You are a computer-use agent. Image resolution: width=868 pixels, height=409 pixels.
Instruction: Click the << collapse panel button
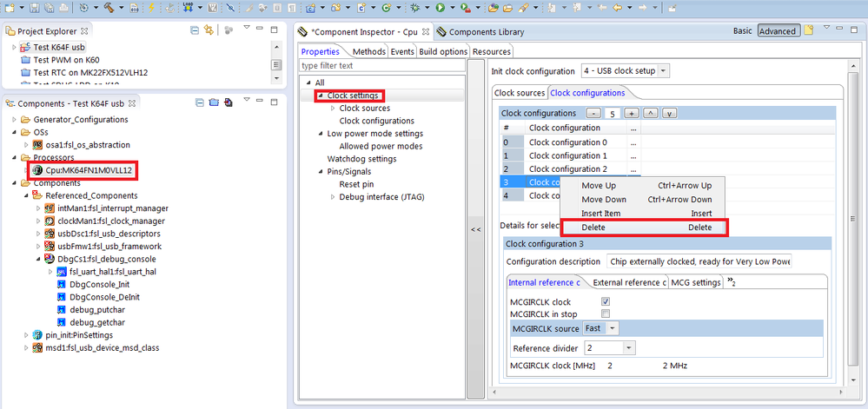[x=475, y=229]
